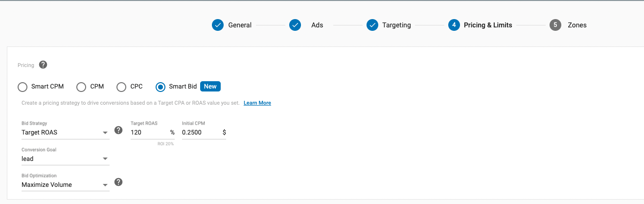The width and height of the screenshot is (644, 204).
Task: Click the General step checkmark icon
Action: click(x=218, y=25)
